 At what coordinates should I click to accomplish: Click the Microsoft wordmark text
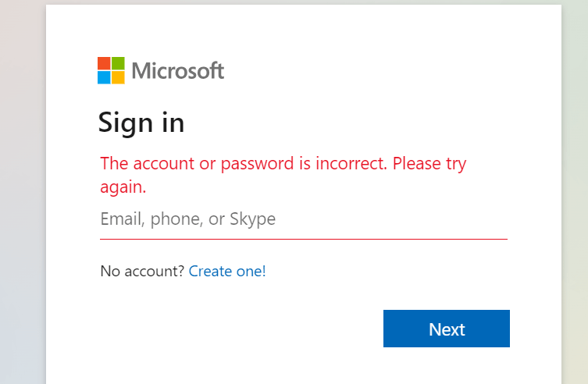pos(178,71)
